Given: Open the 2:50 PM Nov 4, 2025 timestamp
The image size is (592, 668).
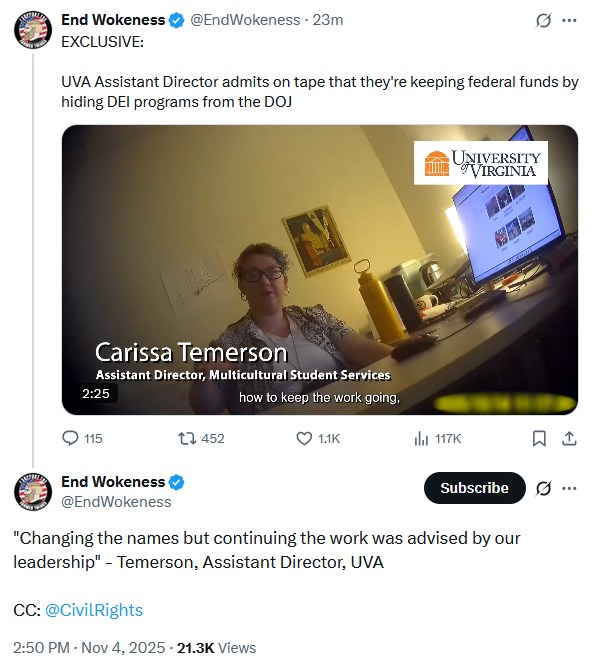Looking at the screenshot, I should (89, 648).
